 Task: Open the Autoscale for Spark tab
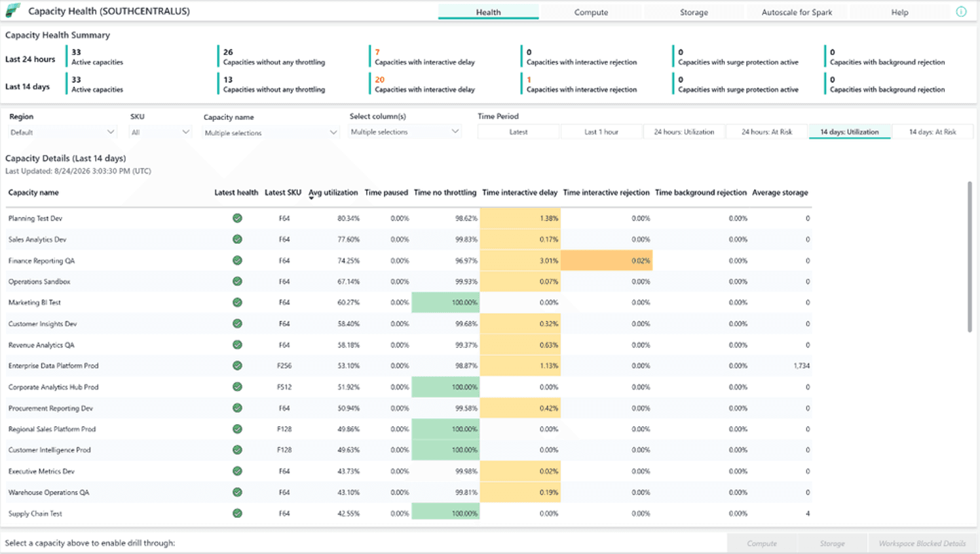[x=797, y=12]
